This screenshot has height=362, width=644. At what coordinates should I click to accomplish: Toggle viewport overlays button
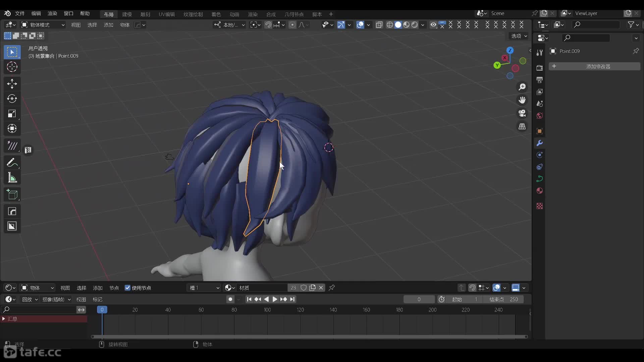coord(360,25)
